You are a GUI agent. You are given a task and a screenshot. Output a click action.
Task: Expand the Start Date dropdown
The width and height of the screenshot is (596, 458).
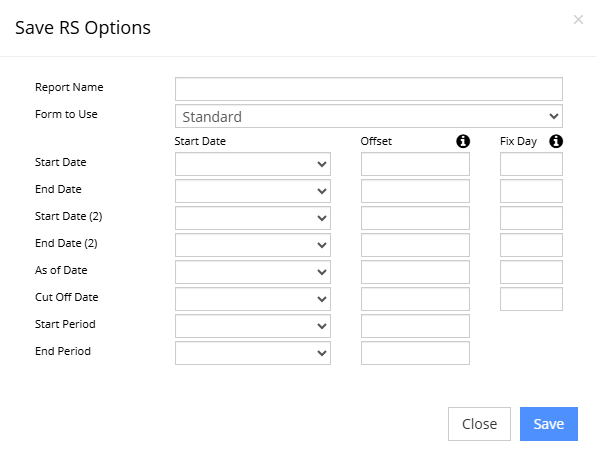253,164
